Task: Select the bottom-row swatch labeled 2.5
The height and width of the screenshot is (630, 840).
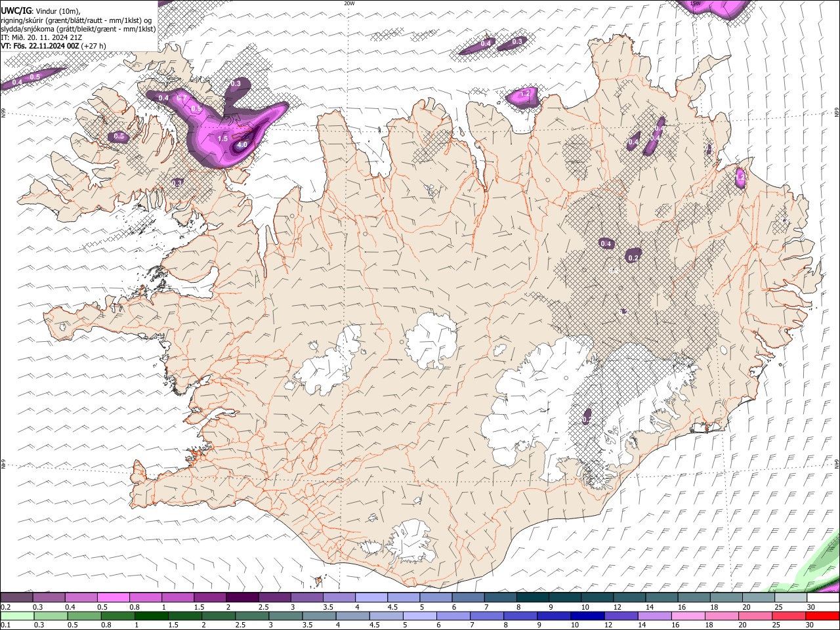Action: pyautogui.click(x=251, y=616)
